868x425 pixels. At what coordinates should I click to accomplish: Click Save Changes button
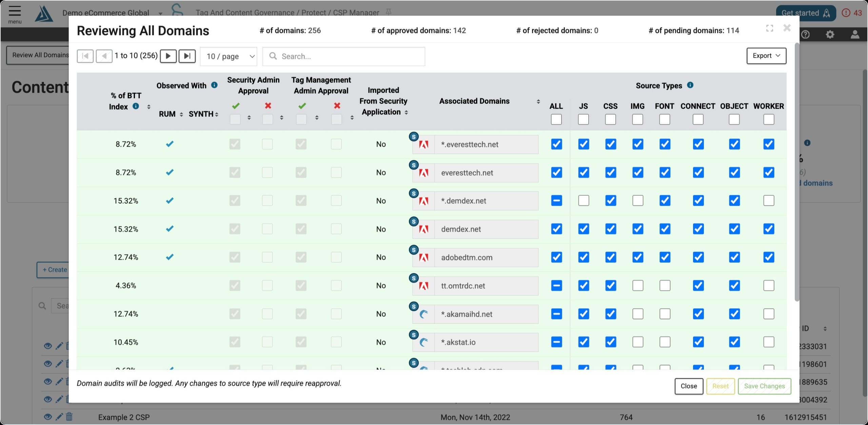(x=765, y=386)
